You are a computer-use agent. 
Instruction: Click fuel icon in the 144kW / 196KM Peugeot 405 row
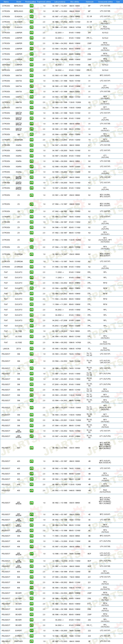pyautogui.click(x=31, y=490)
